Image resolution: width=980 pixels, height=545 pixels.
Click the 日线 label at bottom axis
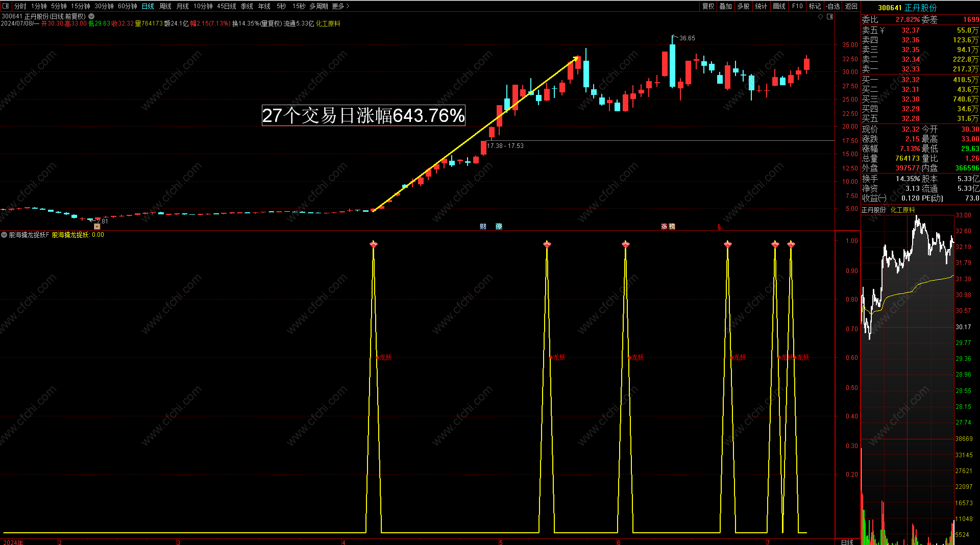(x=847, y=542)
